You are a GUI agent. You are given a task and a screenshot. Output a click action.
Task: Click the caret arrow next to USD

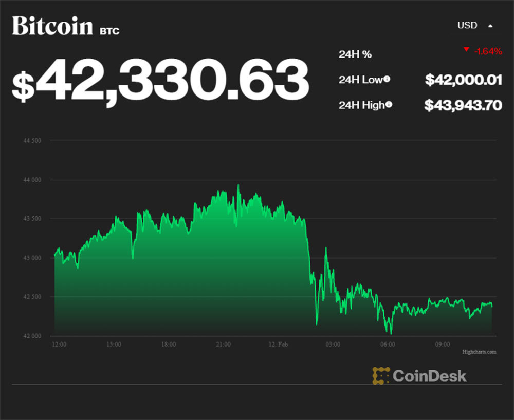(490, 25)
